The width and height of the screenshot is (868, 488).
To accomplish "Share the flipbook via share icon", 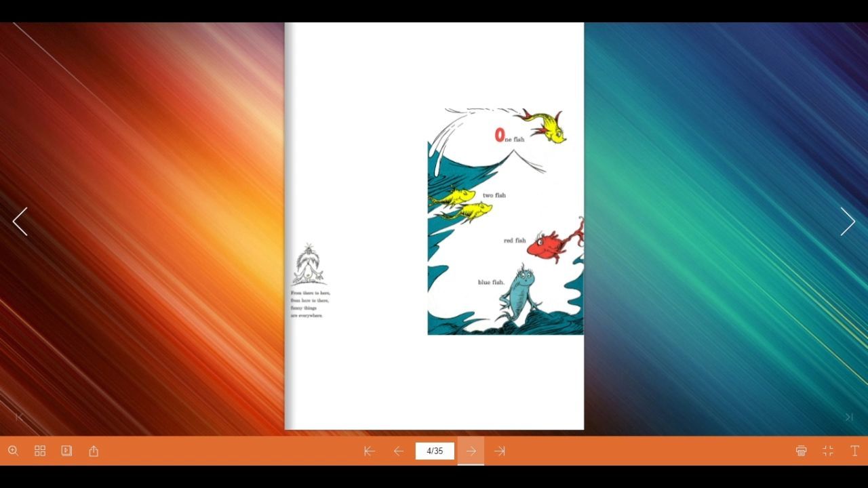I will [94, 451].
